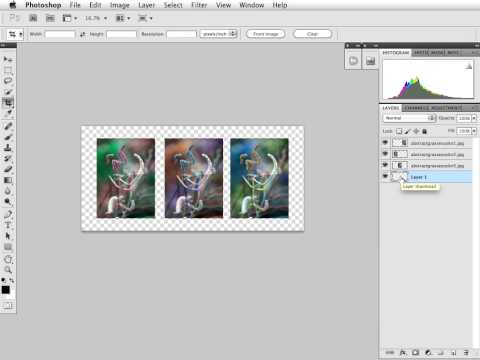Screen dimensions: 480x360
Task: Open the pixels/inch units dropdown
Action: pyautogui.click(x=218, y=34)
